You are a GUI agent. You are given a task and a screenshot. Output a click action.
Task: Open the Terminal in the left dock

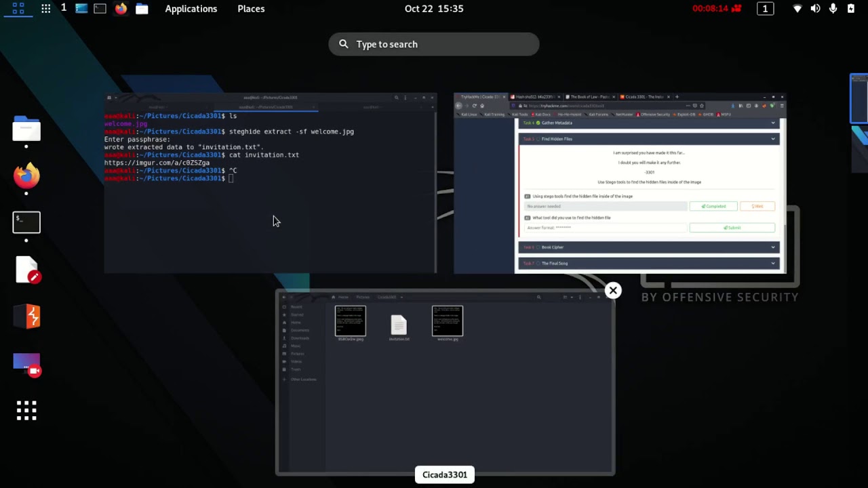click(x=26, y=222)
